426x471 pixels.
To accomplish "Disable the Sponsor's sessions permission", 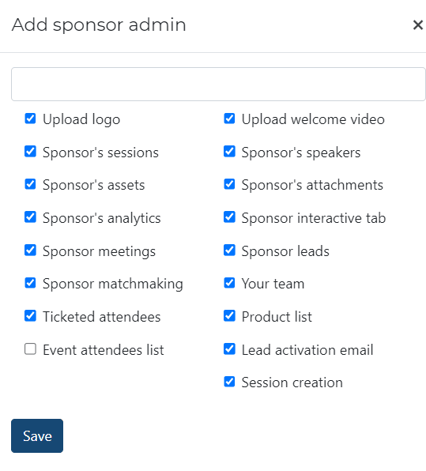I will click(x=30, y=151).
